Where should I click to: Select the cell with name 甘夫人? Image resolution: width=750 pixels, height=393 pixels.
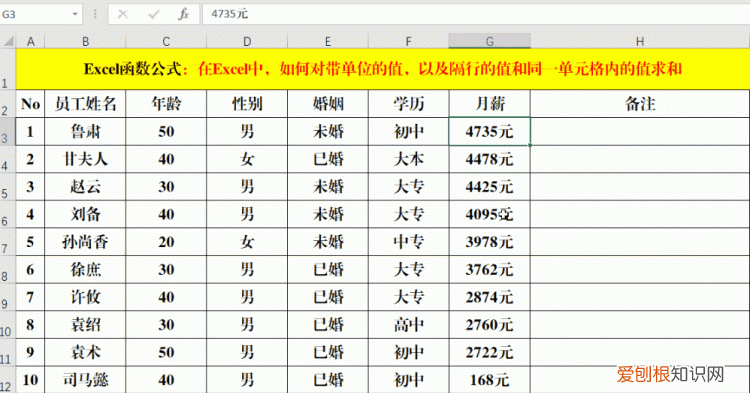[86, 159]
